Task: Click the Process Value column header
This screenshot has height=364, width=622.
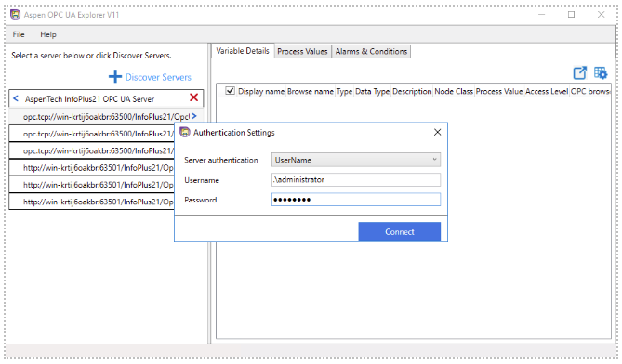Action: pos(499,91)
